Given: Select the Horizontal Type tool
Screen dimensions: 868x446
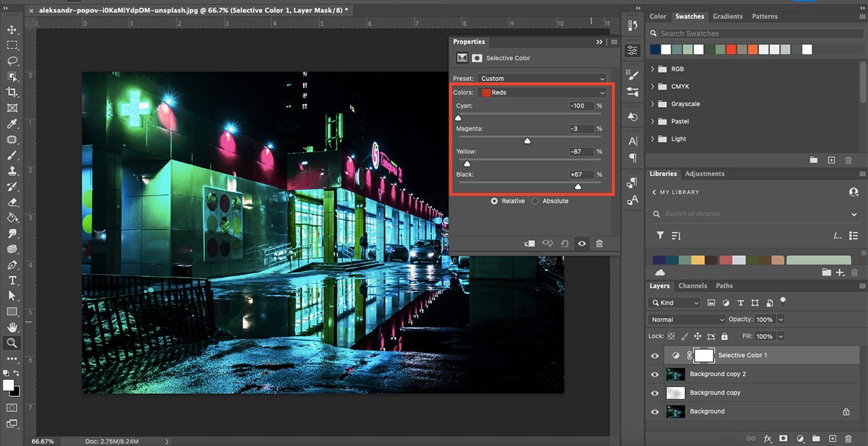Looking at the screenshot, I should tap(12, 280).
